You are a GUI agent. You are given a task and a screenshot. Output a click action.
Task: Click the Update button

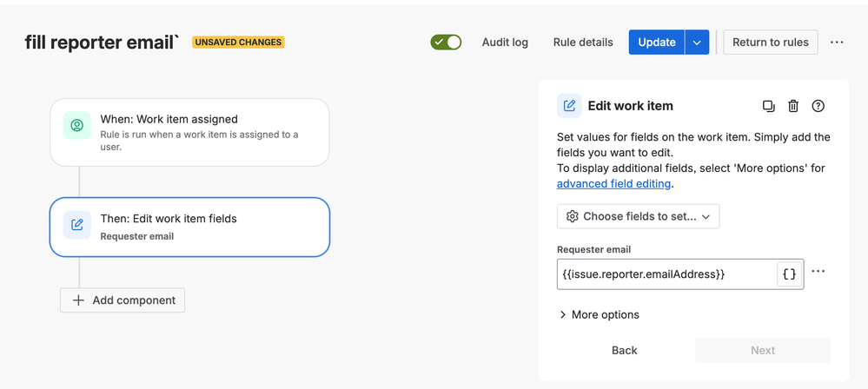(x=657, y=42)
